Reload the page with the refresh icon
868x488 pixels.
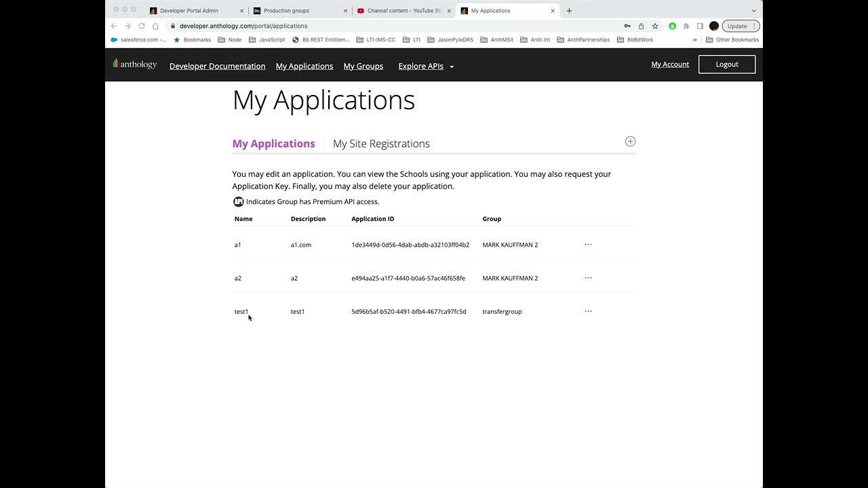click(x=142, y=26)
